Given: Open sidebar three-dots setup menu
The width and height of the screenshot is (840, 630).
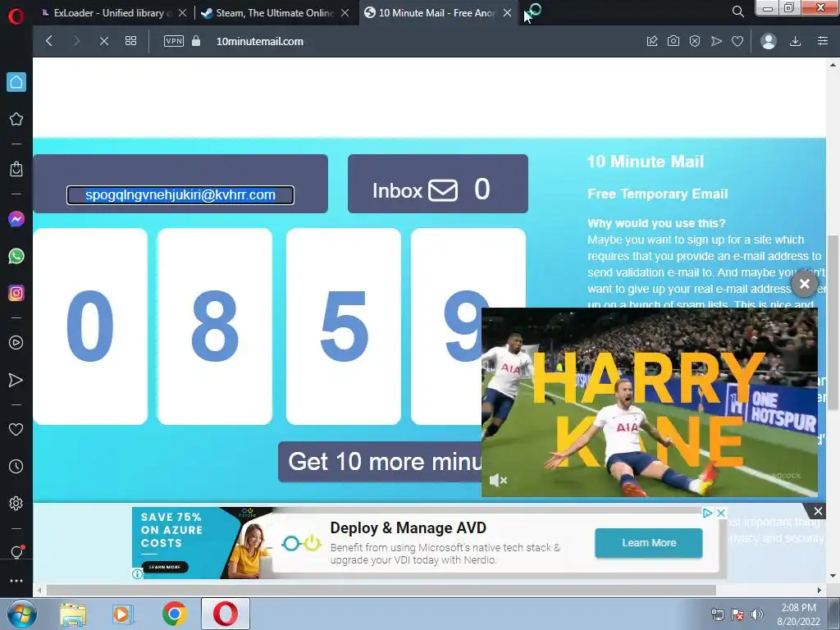Looking at the screenshot, I should tap(16, 581).
